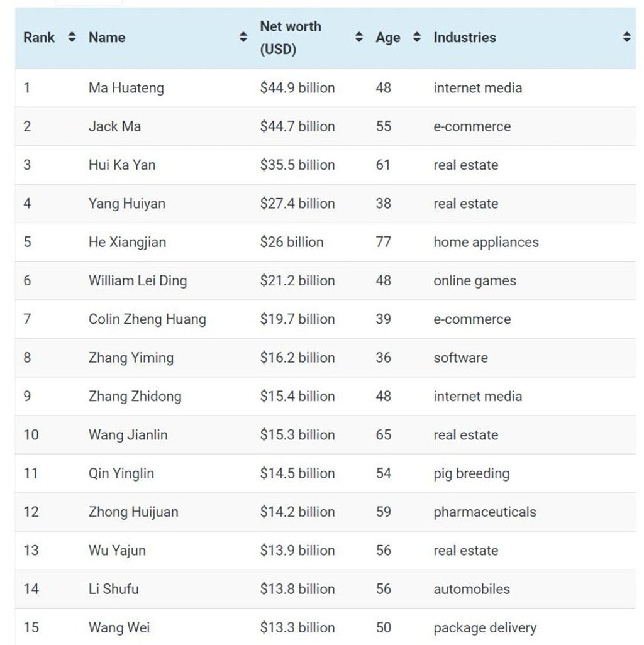
Task: Click the Net worth (USD) column header
Action: (291, 36)
